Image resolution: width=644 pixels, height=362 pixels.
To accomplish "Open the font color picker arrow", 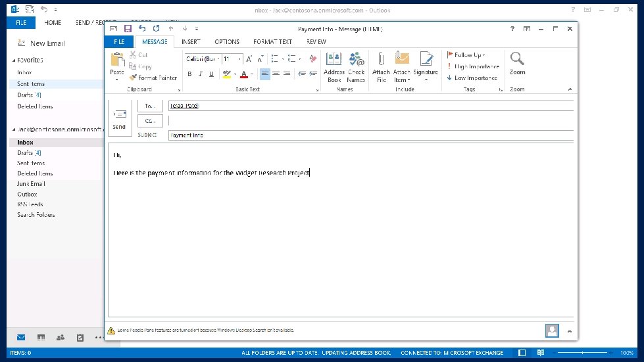I will coord(252,74).
